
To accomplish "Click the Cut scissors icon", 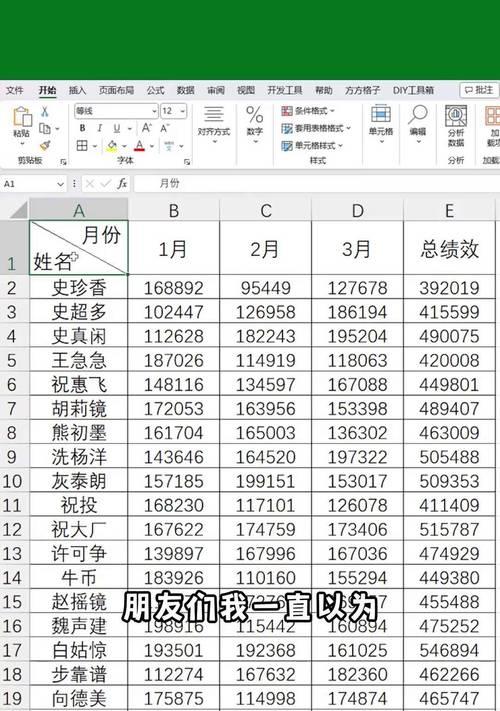I will point(44,111).
